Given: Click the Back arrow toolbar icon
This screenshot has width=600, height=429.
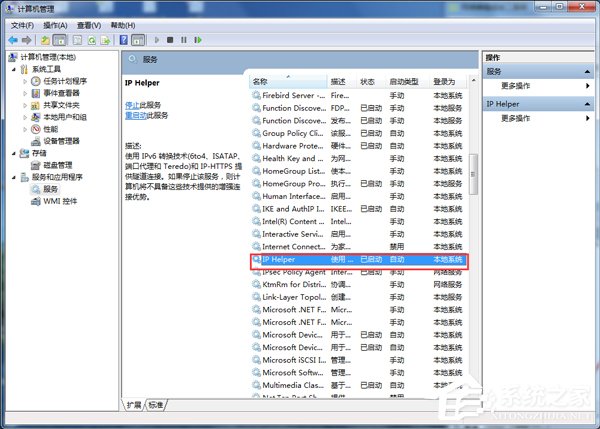Looking at the screenshot, I should pos(13,40).
